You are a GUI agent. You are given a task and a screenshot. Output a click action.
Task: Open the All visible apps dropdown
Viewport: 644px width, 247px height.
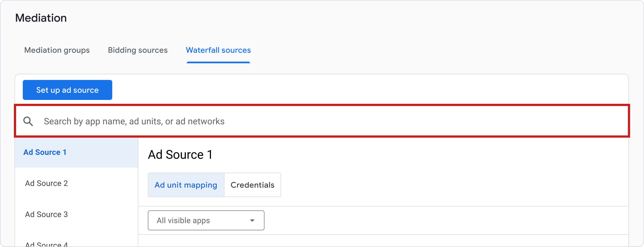206,220
